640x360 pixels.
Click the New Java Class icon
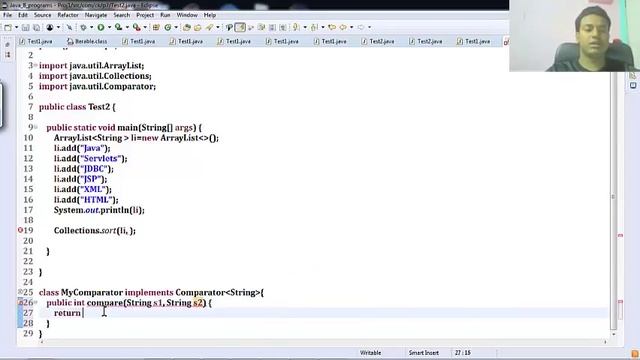(168, 27)
